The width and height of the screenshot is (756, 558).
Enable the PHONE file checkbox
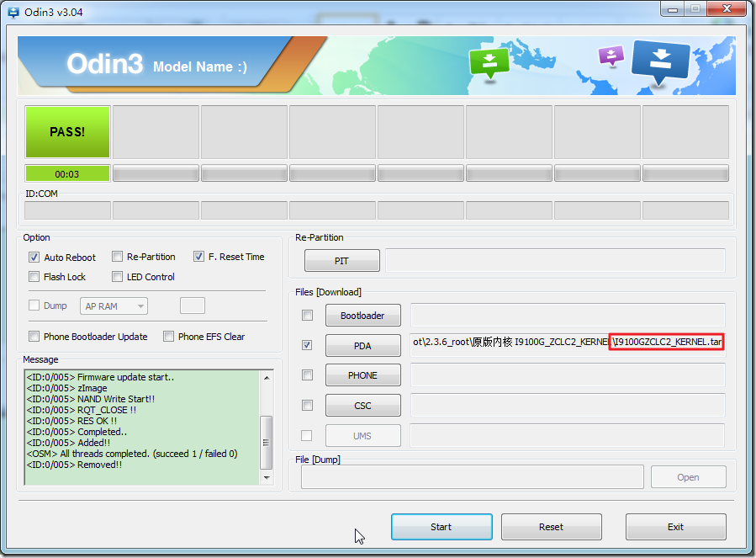[x=307, y=375]
